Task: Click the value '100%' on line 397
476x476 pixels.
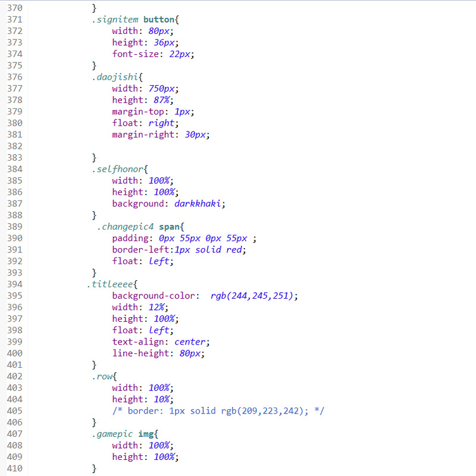Action: click(x=164, y=319)
